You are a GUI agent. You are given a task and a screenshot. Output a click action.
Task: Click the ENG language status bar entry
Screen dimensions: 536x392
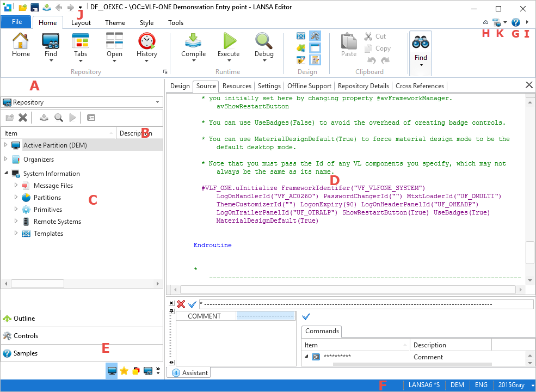(x=481, y=385)
